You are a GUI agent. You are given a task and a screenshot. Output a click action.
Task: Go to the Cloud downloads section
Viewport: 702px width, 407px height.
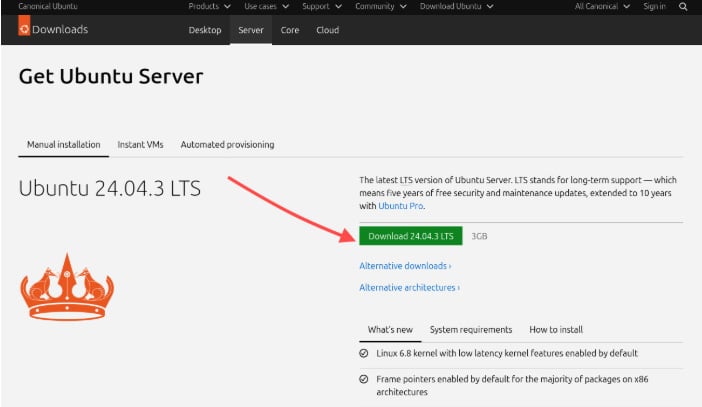pos(327,30)
